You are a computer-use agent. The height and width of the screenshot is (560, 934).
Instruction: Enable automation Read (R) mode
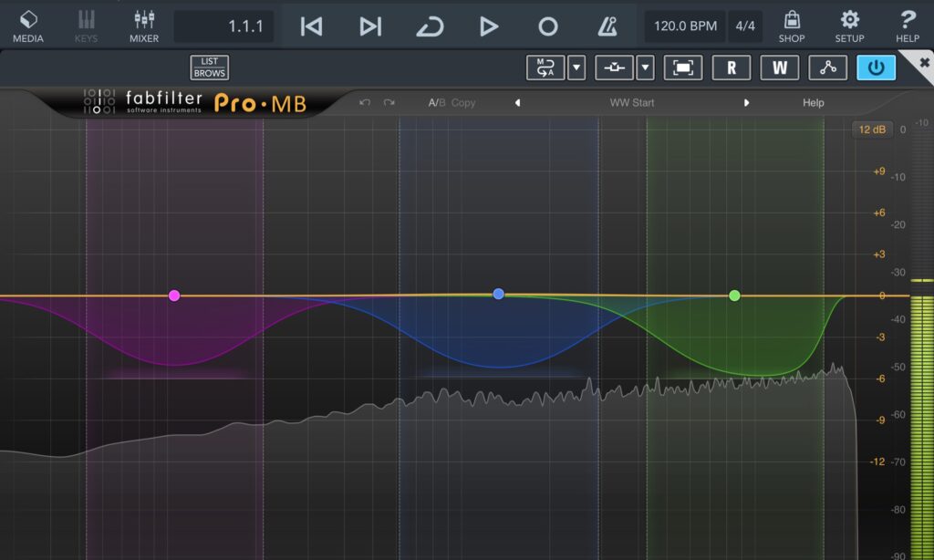pyautogui.click(x=731, y=67)
